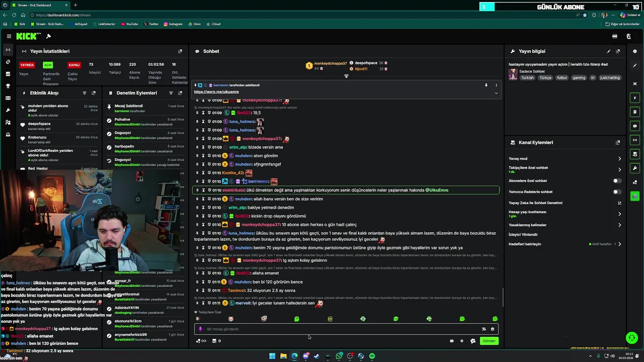Toggle the chat bubble widget in right sidebar
This screenshot has height=362, width=644.
click(635, 126)
